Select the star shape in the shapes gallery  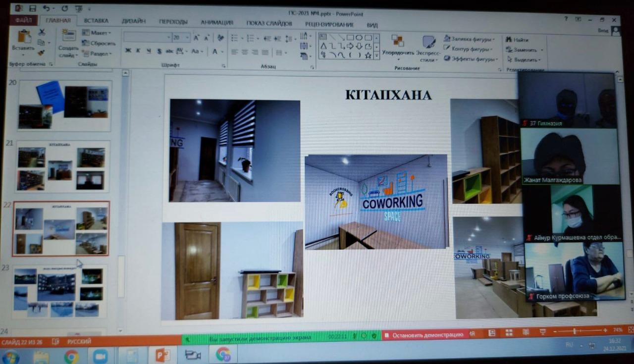(x=368, y=55)
